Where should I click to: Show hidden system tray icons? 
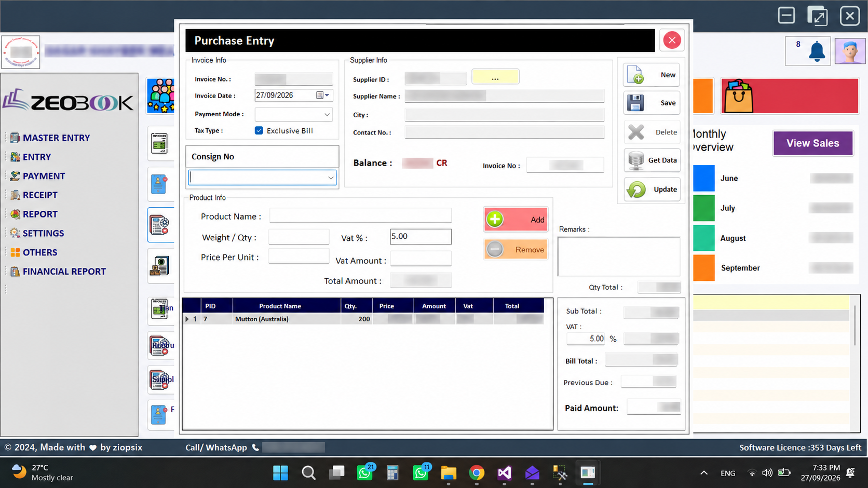(x=704, y=473)
